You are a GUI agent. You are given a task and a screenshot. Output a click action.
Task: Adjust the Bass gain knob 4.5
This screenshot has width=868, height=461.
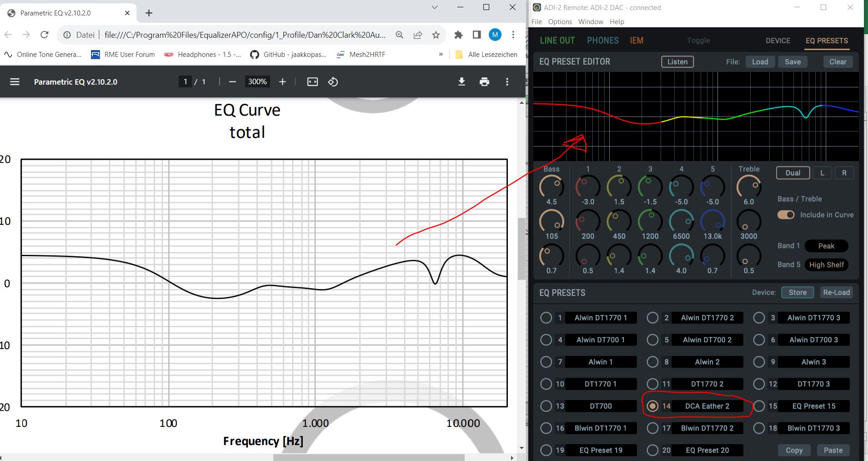[552, 187]
